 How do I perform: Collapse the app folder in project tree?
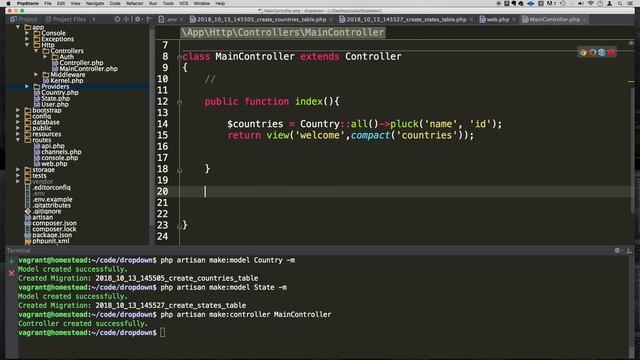point(18,27)
